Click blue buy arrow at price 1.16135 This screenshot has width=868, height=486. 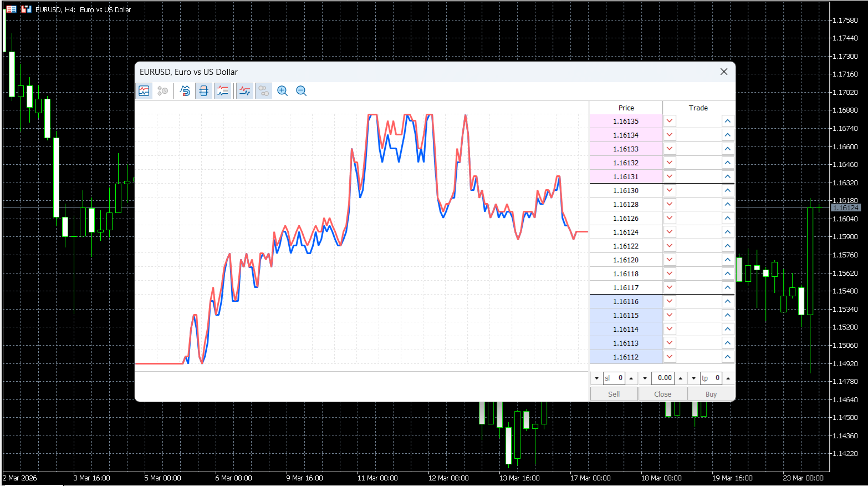pyautogui.click(x=728, y=121)
